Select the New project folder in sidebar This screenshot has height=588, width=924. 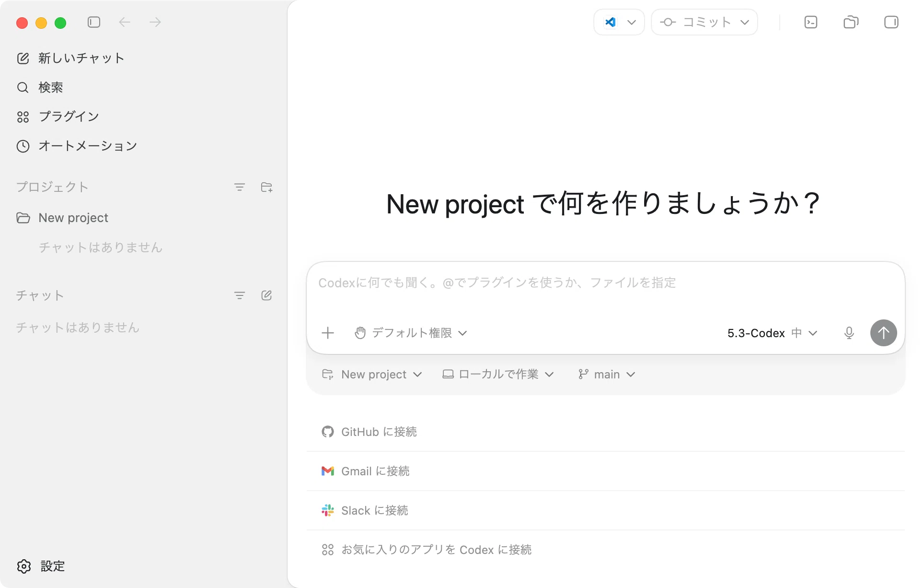pyautogui.click(x=62, y=218)
